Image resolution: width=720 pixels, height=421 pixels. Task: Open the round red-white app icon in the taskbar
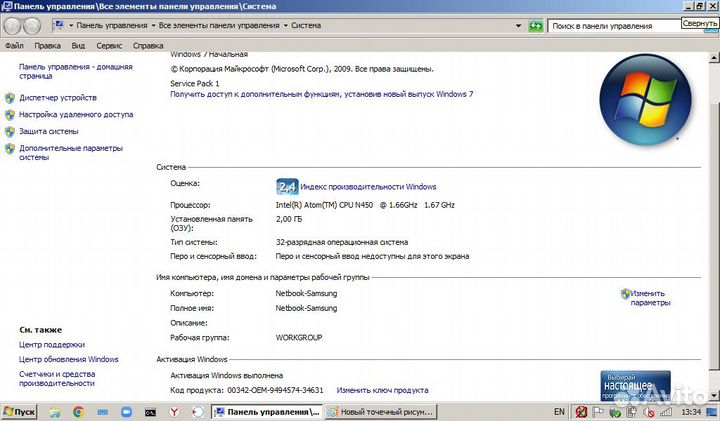click(198, 412)
